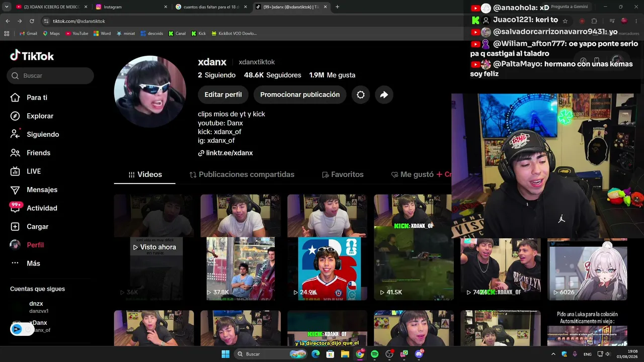Open the video with 37.8K views
Image resolution: width=644 pixels, height=362 pixels.
tap(240, 247)
